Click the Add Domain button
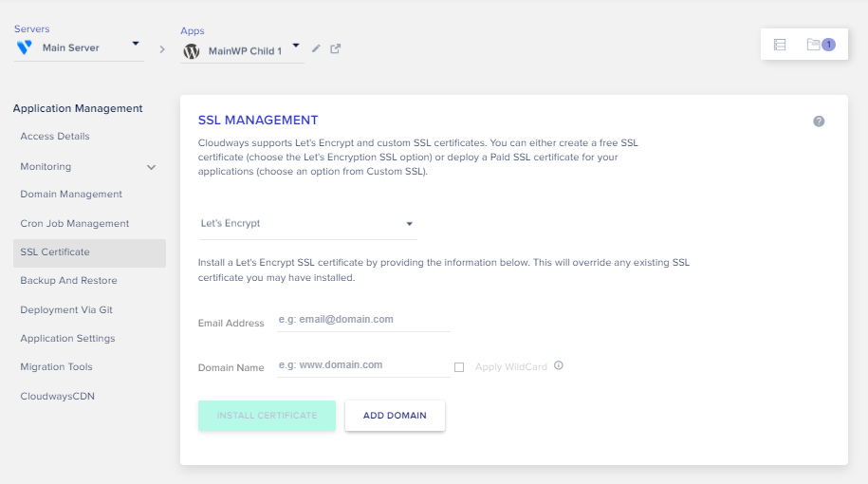This screenshot has height=484, width=868. pos(395,416)
